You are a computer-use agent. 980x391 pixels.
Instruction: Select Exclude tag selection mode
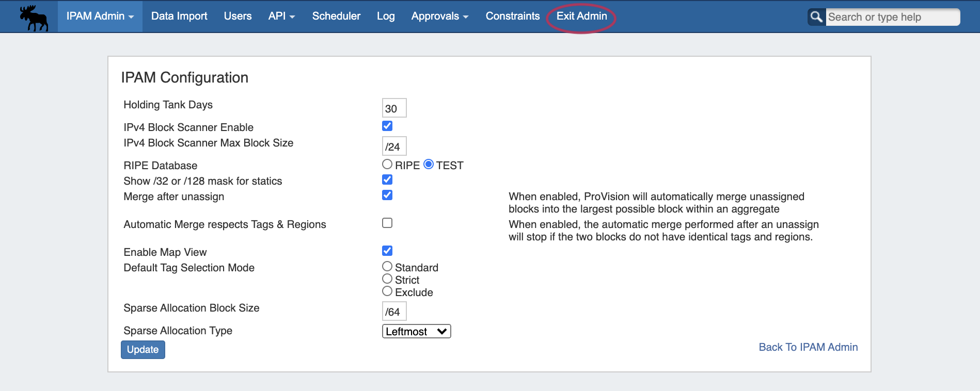(387, 291)
